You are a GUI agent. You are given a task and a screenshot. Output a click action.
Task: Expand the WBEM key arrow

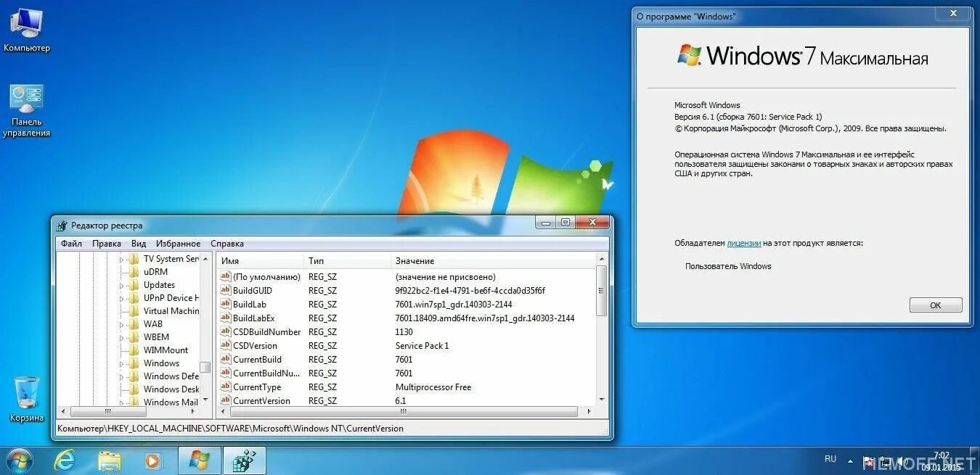coord(122,337)
